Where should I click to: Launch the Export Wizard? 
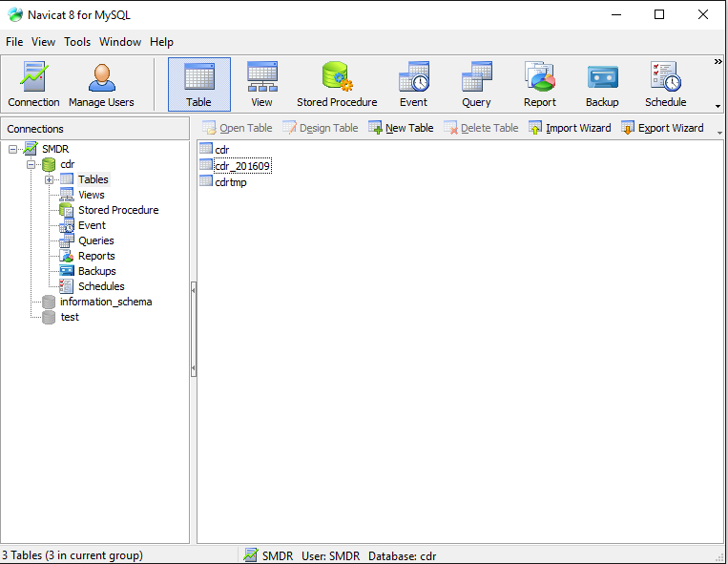[x=662, y=128]
